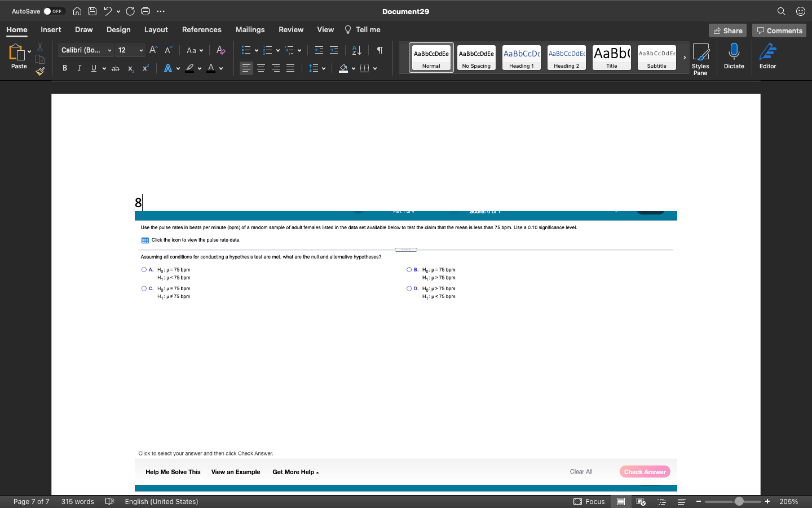Open the Insert tab

pos(51,29)
